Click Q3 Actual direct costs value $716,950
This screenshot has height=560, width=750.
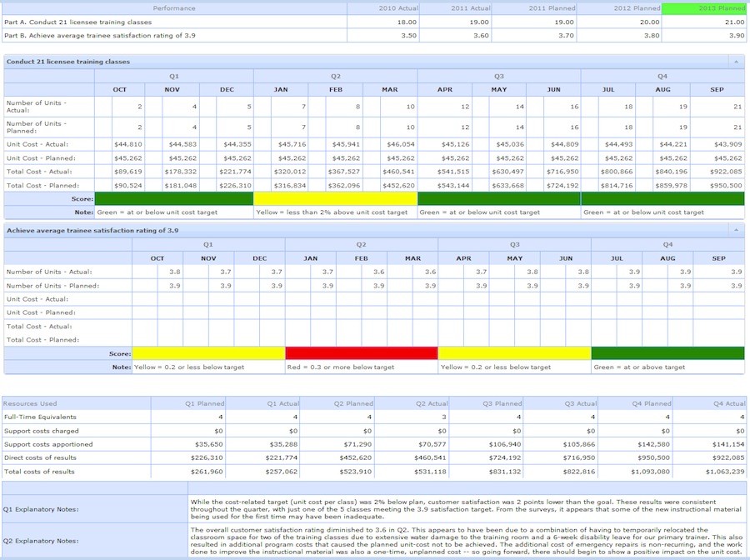[579, 457]
